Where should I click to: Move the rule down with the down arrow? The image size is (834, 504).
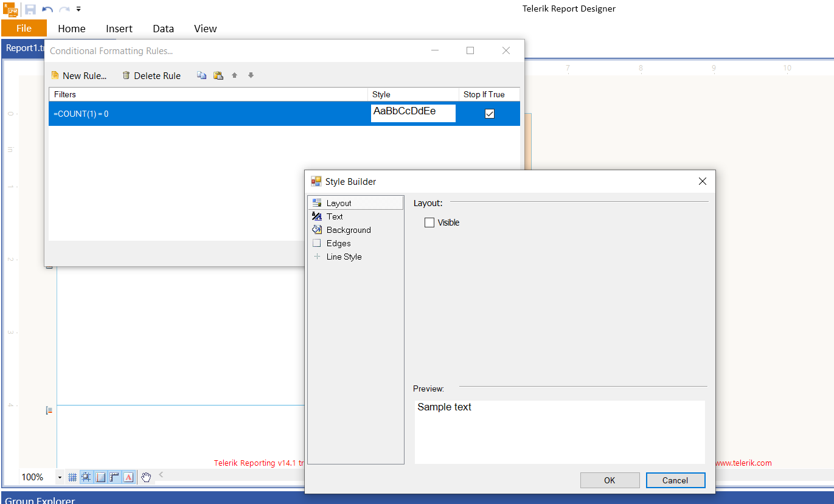[x=251, y=75]
